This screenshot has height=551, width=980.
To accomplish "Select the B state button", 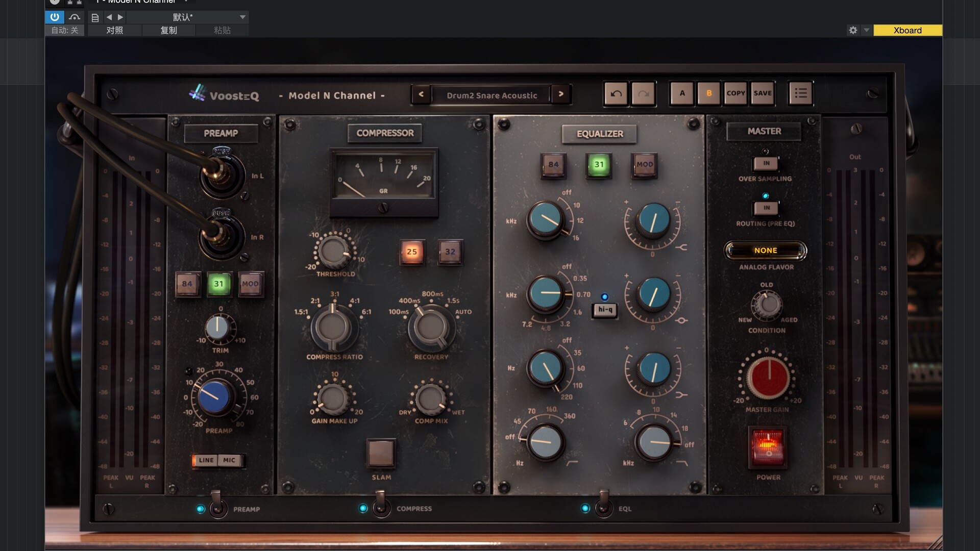I will 709,93.
